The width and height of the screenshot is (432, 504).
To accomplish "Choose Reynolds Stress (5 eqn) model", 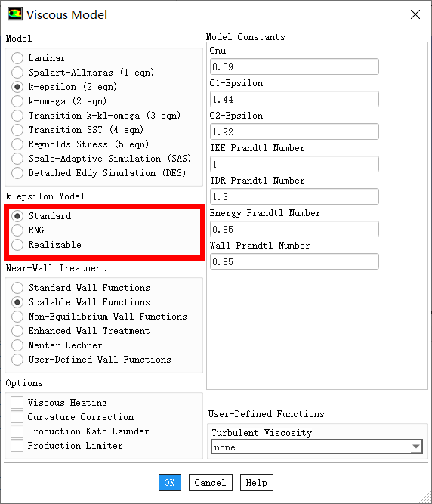I will tap(17, 144).
